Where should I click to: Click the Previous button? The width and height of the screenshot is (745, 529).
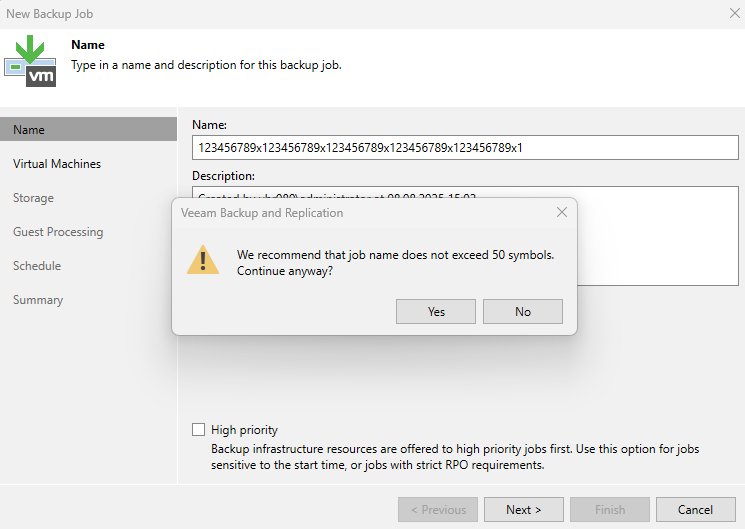point(438,510)
